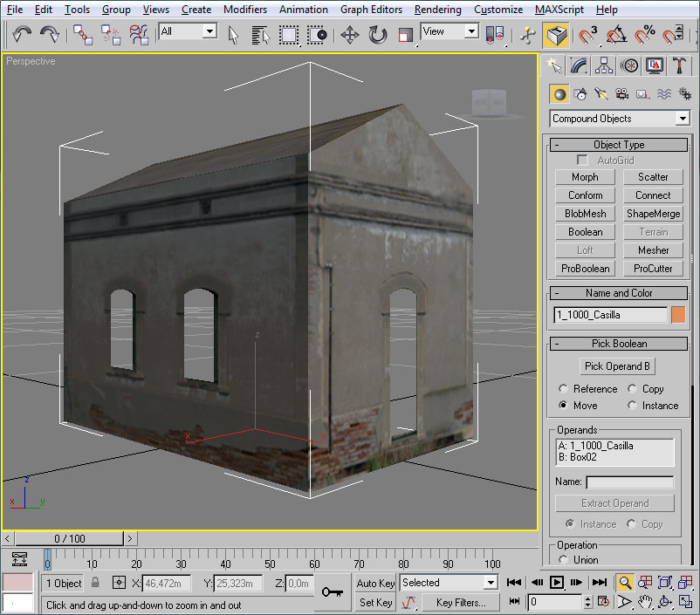This screenshot has width=700, height=615.
Task: Collapse the Object Type rollout
Action: [x=619, y=145]
